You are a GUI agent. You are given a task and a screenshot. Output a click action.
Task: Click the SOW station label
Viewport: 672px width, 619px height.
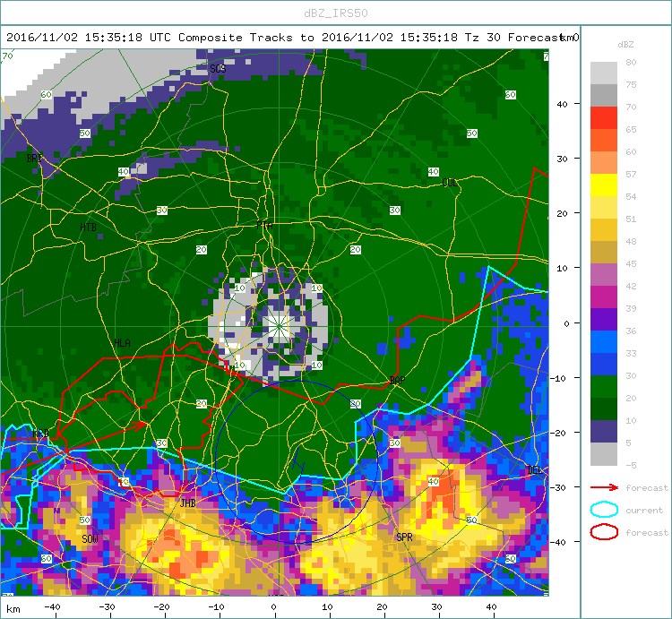(90, 539)
